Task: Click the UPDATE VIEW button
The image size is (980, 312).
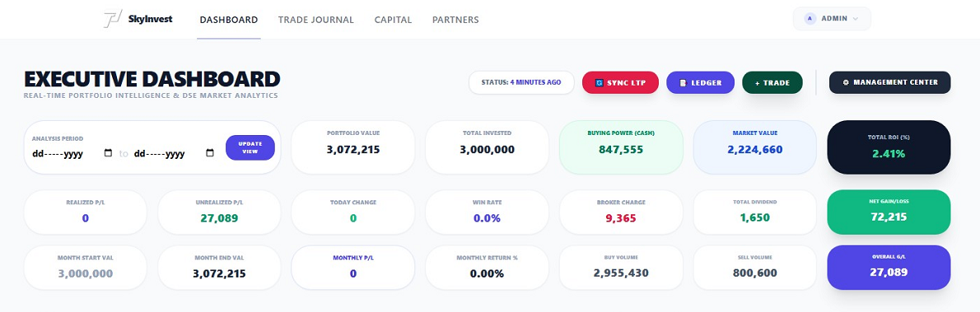Action: 250,147
